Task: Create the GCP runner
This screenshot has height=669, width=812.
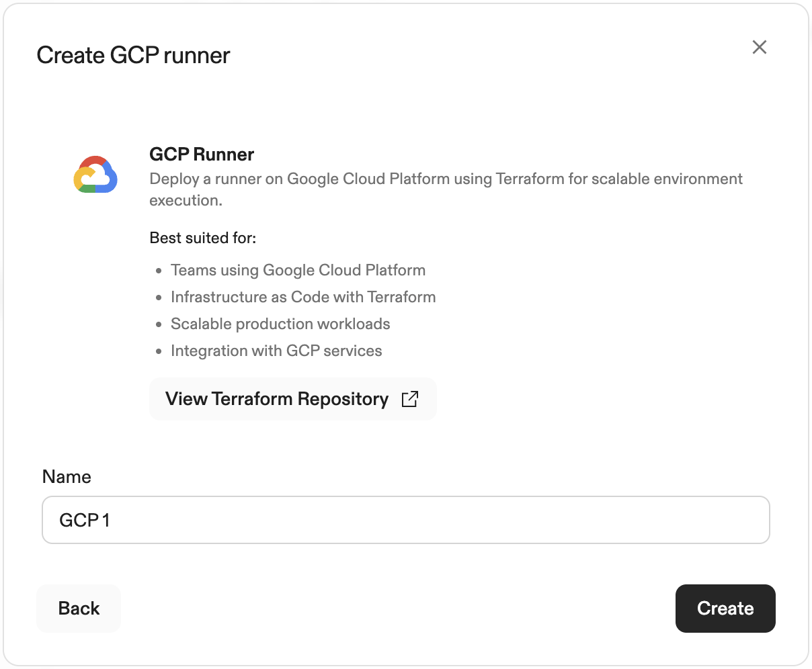Action: 725,609
